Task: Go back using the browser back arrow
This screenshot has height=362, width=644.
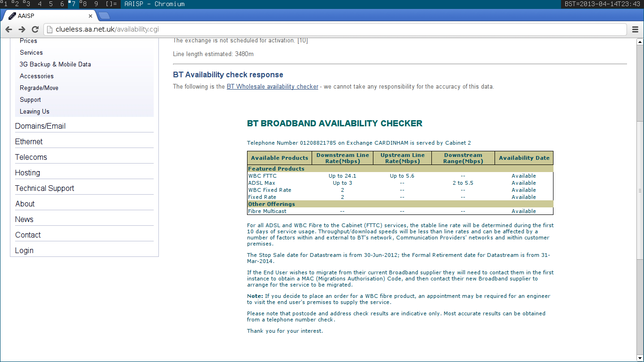Action: tap(8, 29)
